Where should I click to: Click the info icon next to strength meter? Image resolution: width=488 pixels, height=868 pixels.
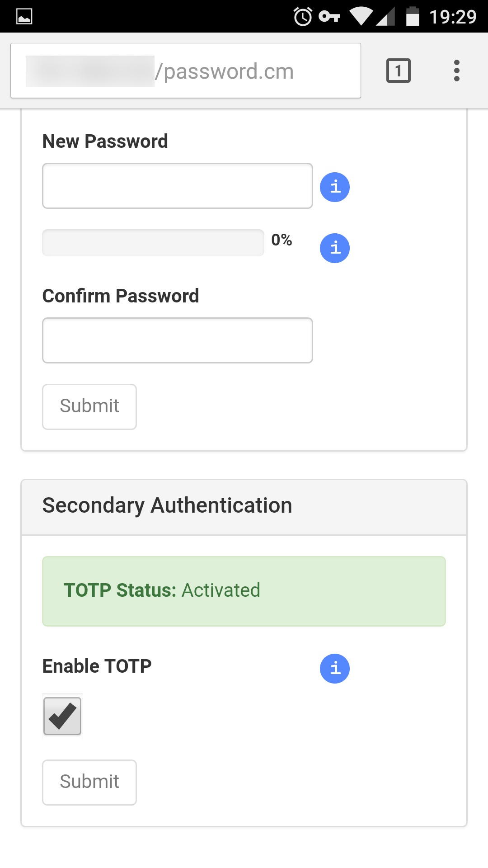point(335,248)
